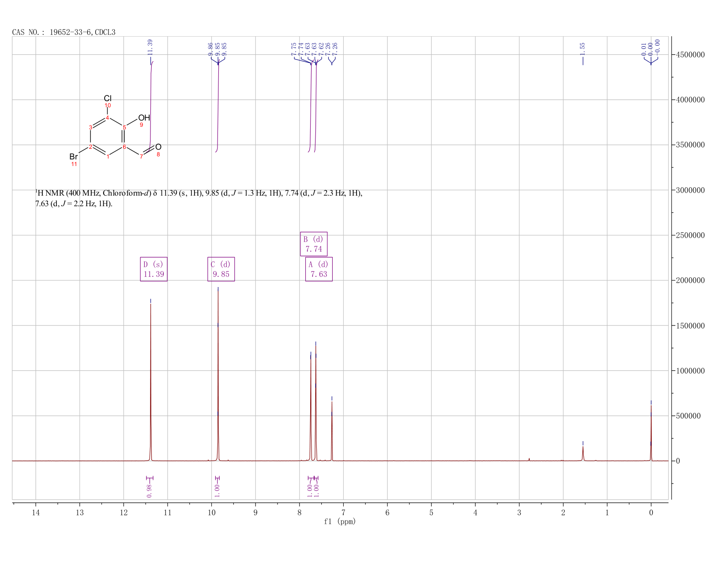The width and height of the screenshot is (728, 563).
Task: Click the peak label 7.75 at top
Action: [x=293, y=49]
